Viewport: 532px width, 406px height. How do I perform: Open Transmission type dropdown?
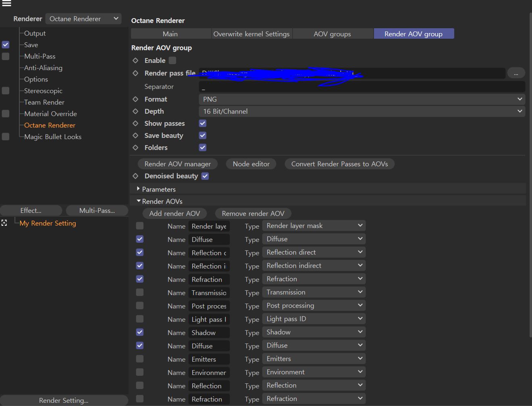tap(314, 292)
